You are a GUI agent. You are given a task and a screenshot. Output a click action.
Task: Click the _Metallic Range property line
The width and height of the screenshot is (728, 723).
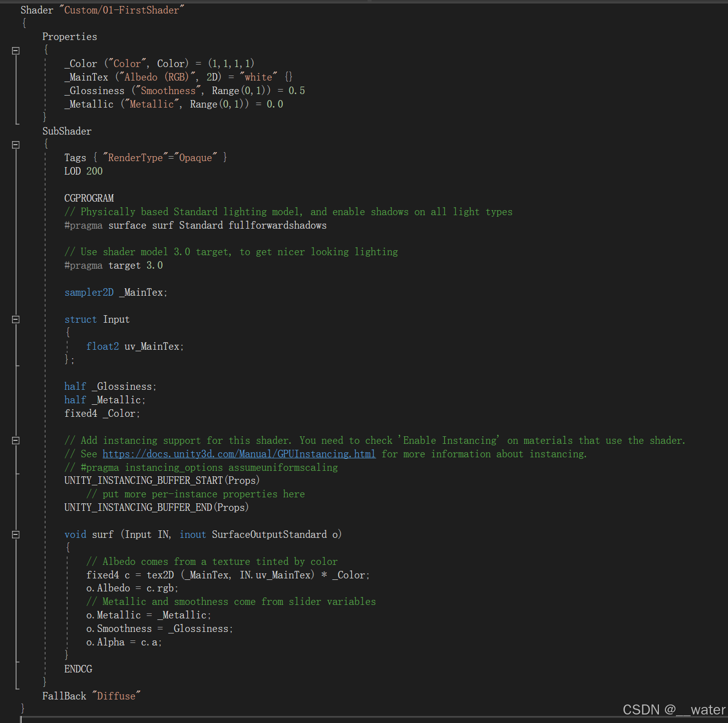[x=174, y=104]
